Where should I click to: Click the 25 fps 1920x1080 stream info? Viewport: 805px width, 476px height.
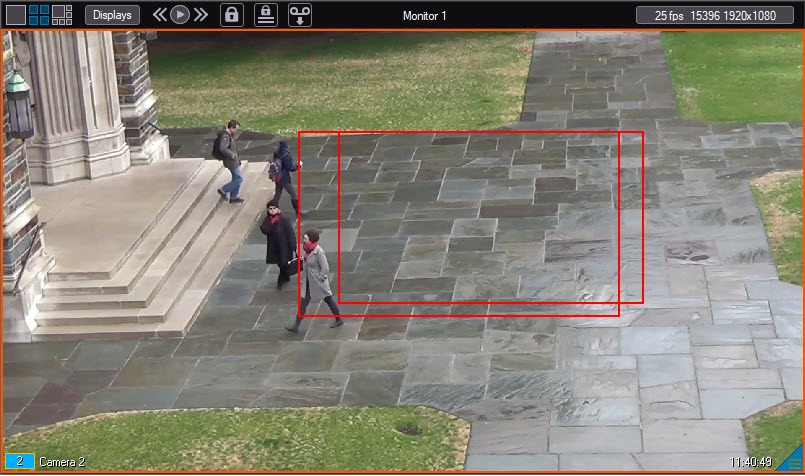pos(715,15)
